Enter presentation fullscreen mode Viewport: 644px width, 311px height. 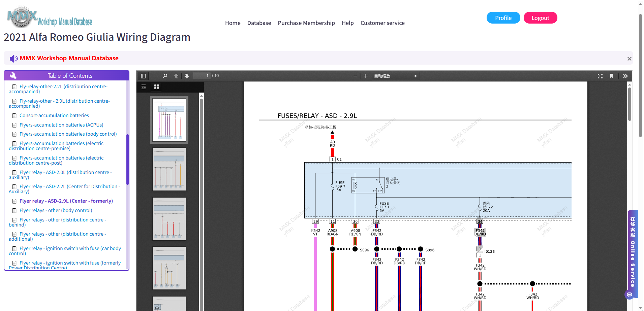600,76
